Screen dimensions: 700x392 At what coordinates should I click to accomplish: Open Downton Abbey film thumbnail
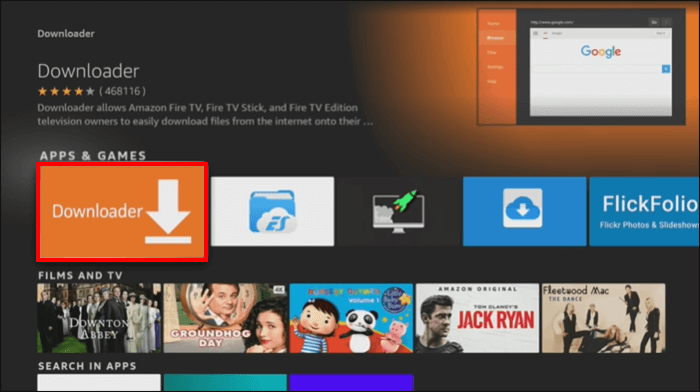pyautogui.click(x=99, y=318)
